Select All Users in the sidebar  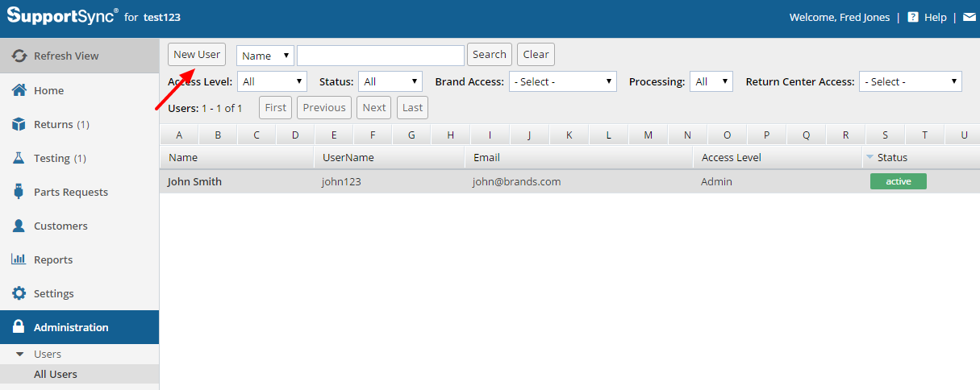click(x=56, y=374)
